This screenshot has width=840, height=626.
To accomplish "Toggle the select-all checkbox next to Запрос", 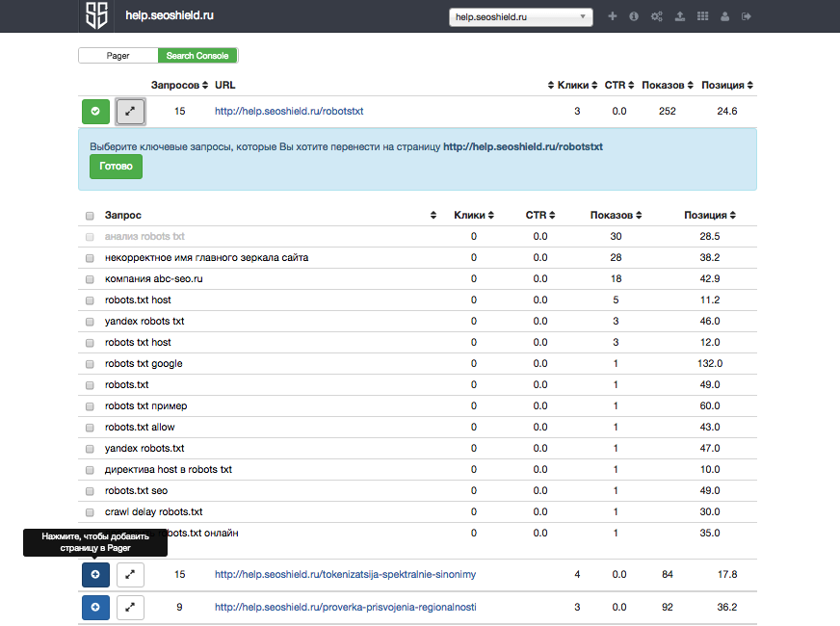I will 90,216.
